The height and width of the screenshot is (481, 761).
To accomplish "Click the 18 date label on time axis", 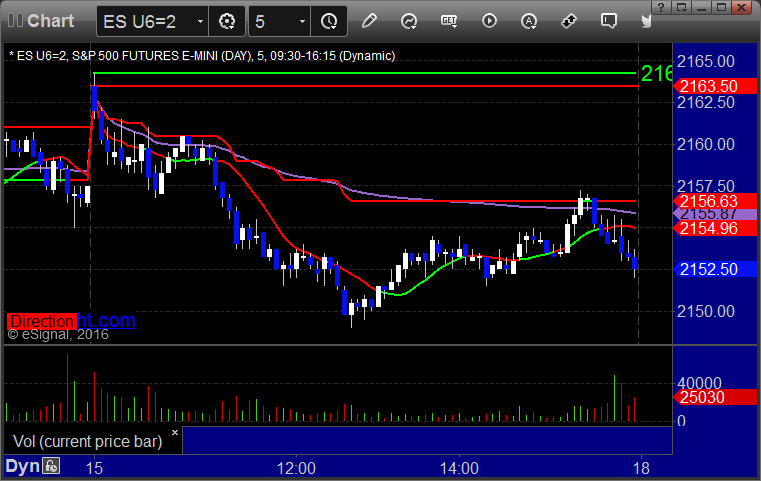I will (641, 468).
